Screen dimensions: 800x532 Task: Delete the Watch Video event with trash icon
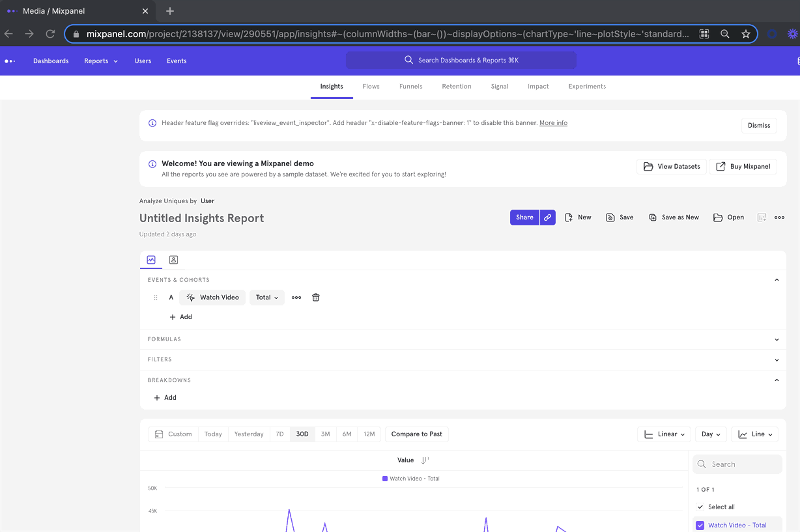coord(315,297)
